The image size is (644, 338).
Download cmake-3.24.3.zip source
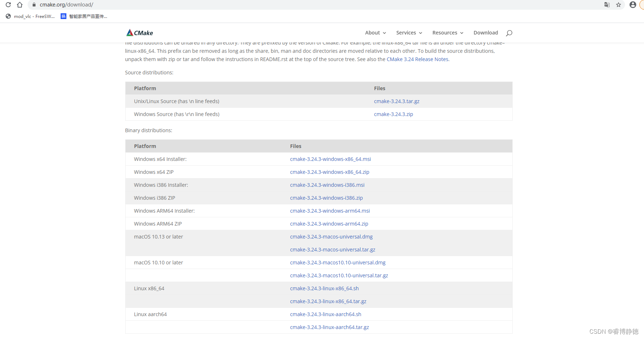tap(394, 114)
